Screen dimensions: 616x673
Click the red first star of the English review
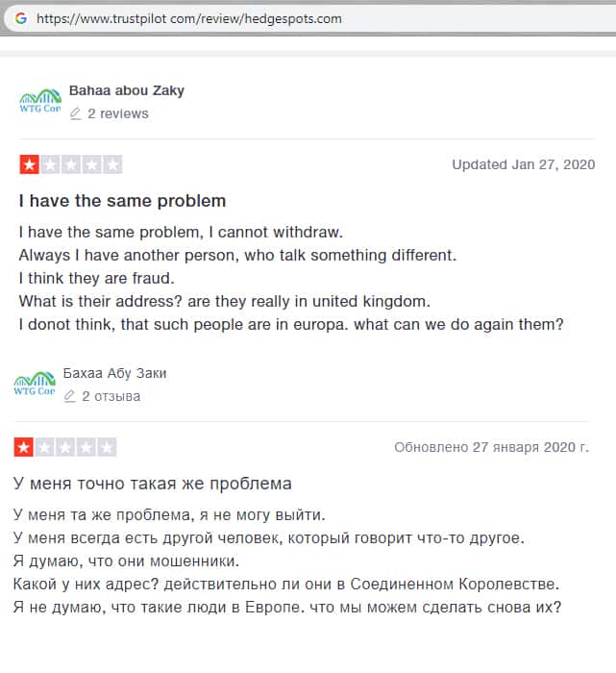[29, 164]
